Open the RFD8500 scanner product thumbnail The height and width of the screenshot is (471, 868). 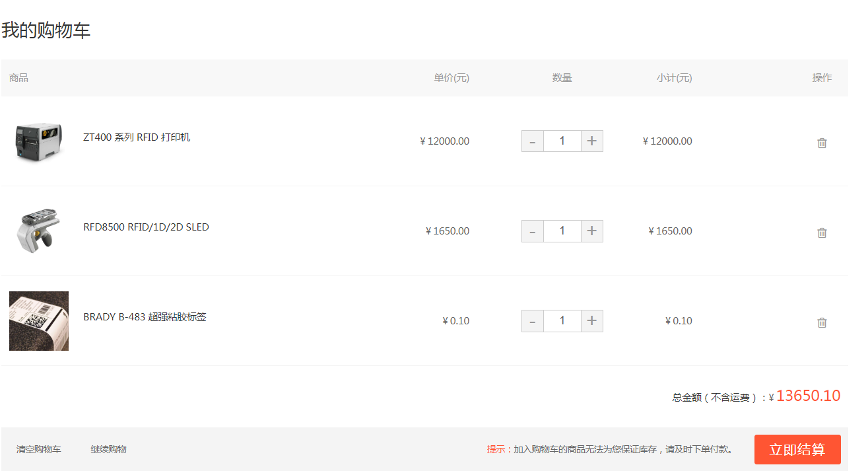click(39, 231)
